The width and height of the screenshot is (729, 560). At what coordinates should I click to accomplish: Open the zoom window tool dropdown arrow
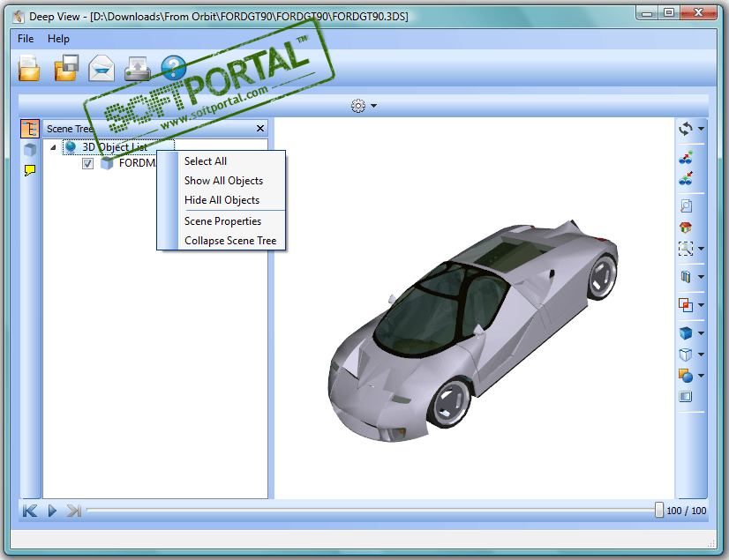click(701, 249)
